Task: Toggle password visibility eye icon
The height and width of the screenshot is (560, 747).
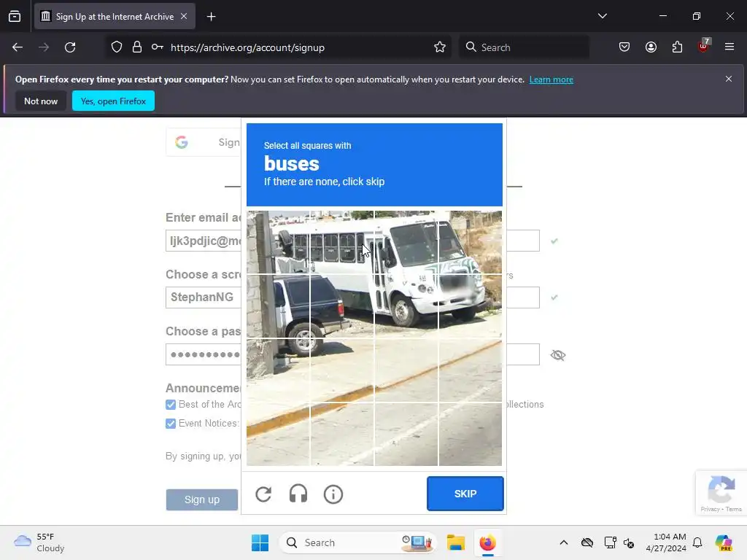Action: (558, 355)
